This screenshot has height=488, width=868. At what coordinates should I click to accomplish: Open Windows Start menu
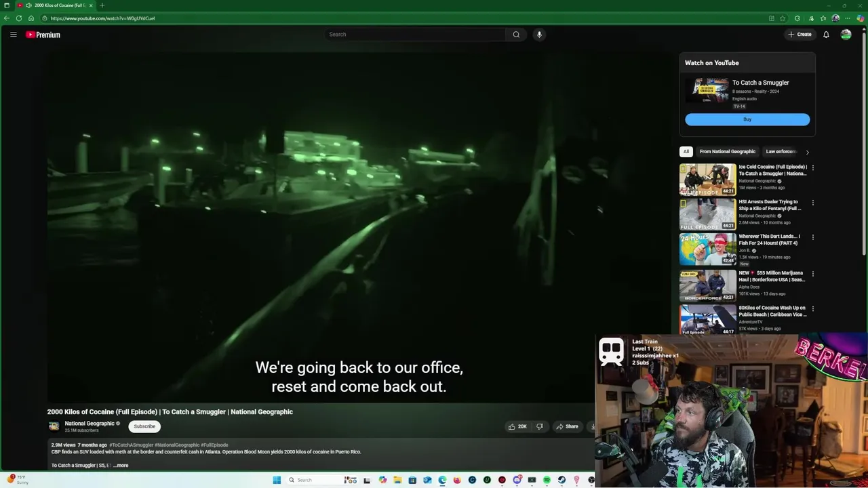pos(277,480)
